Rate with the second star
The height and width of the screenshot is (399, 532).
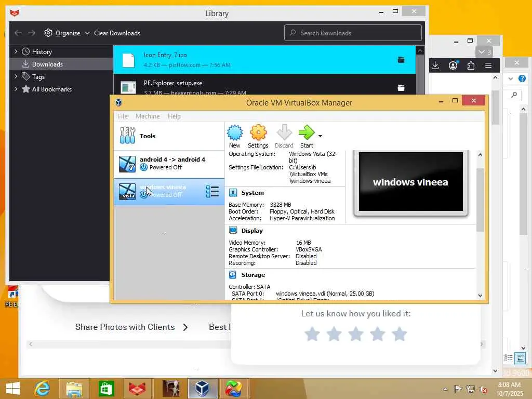tap(334, 334)
